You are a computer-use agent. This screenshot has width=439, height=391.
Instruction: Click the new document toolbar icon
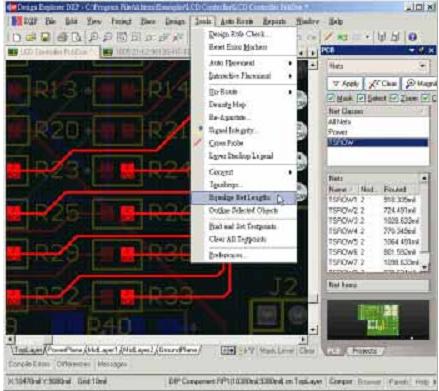click(17, 37)
